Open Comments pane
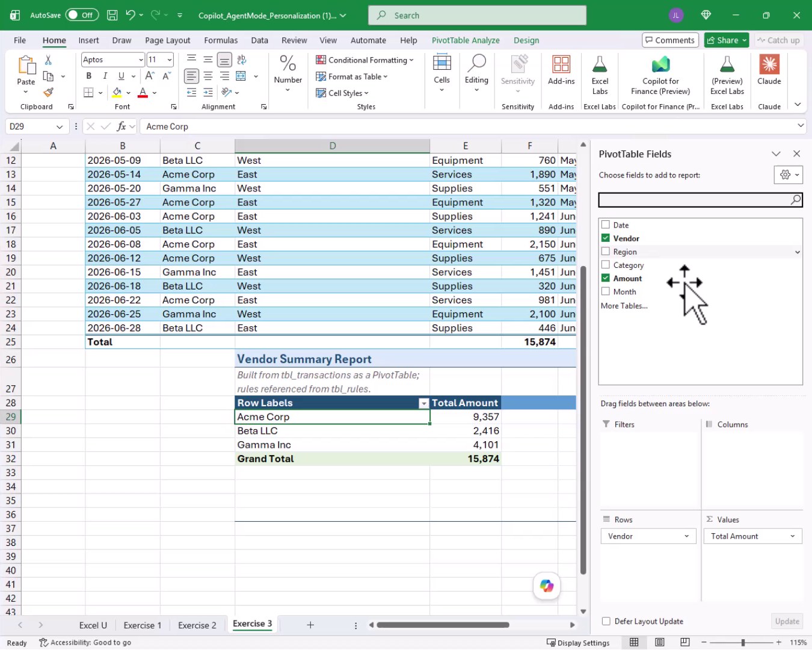The image size is (812, 650). [670, 40]
